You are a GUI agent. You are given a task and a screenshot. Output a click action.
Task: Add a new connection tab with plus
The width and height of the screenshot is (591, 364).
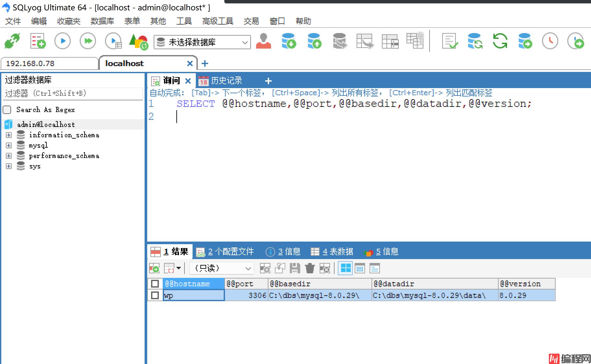pos(205,63)
